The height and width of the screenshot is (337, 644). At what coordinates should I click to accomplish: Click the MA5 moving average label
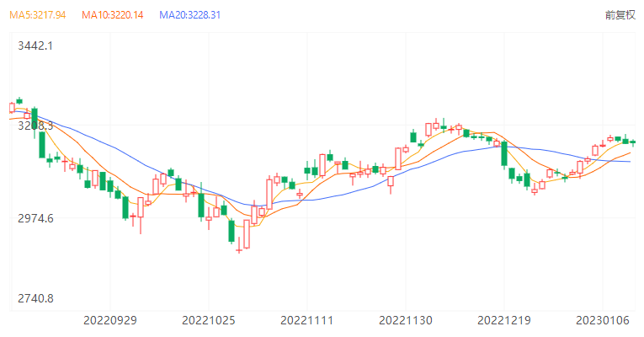[38, 15]
